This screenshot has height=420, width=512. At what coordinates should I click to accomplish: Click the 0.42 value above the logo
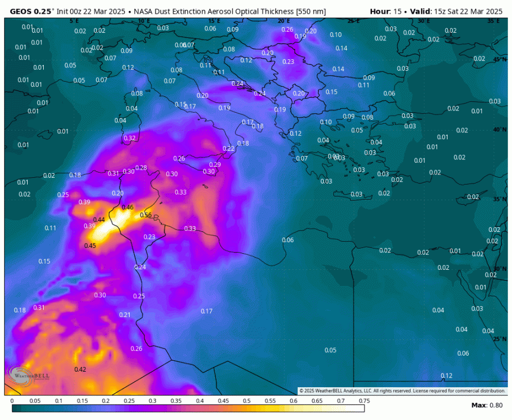tap(81, 369)
